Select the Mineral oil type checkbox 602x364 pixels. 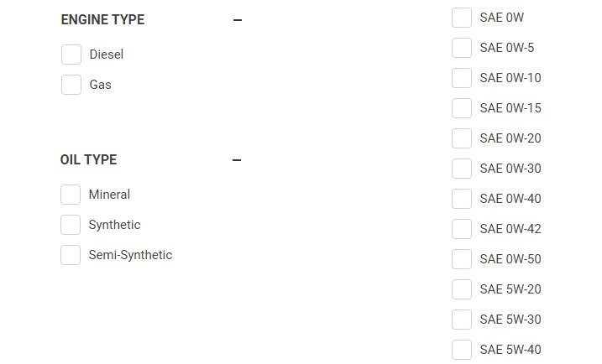[71, 195]
